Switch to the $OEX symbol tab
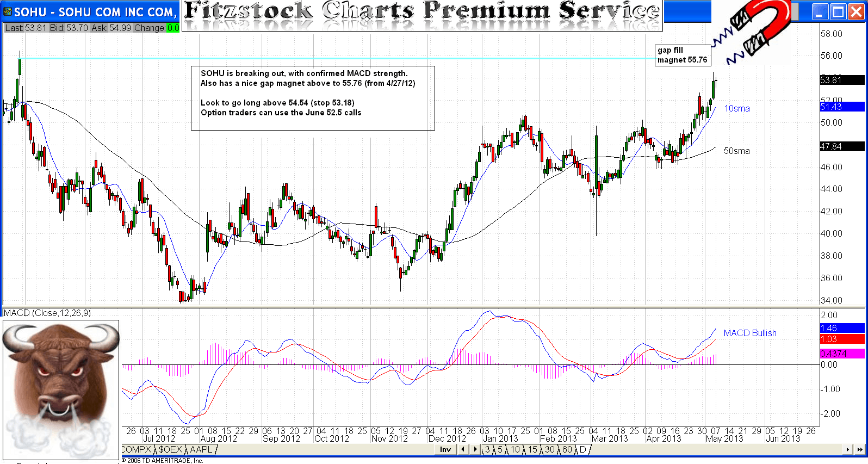Viewport: 868px width, 464px height. (170, 449)
